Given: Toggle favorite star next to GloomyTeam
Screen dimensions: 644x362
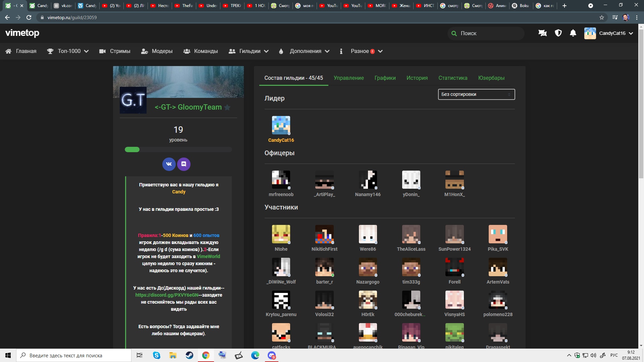Looking at the screenshot, I should click(x=227, y=108).
